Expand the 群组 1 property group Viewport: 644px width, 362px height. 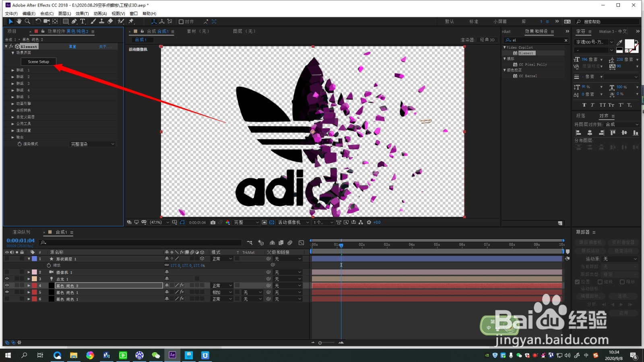[x=13, y=70]
